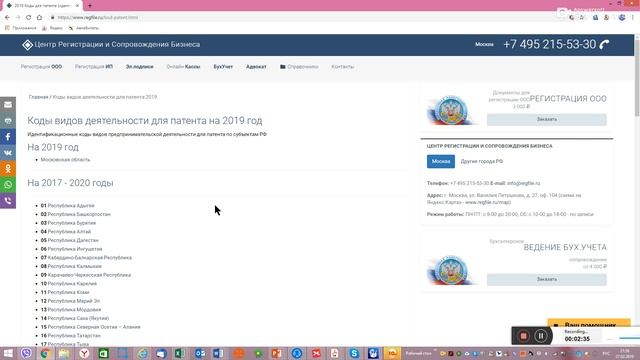Open 13 Республика Мордовия link
This screenshot has width=640, height=360.
(71, 309)
